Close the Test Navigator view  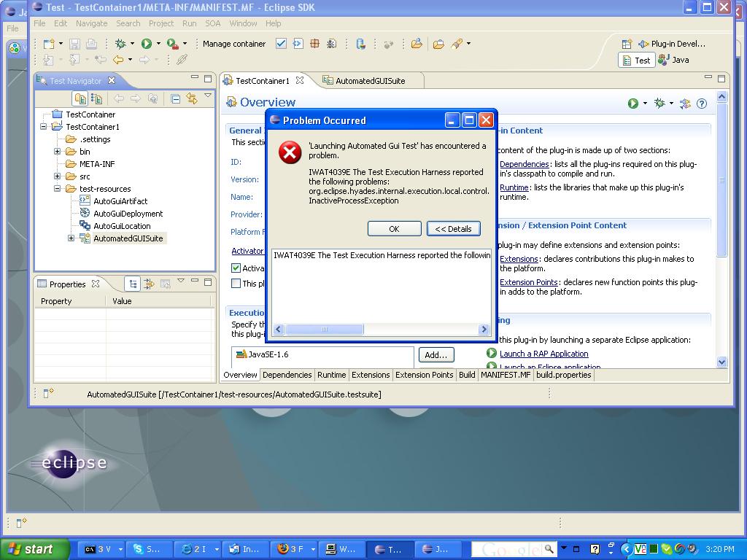pos(112,80)
